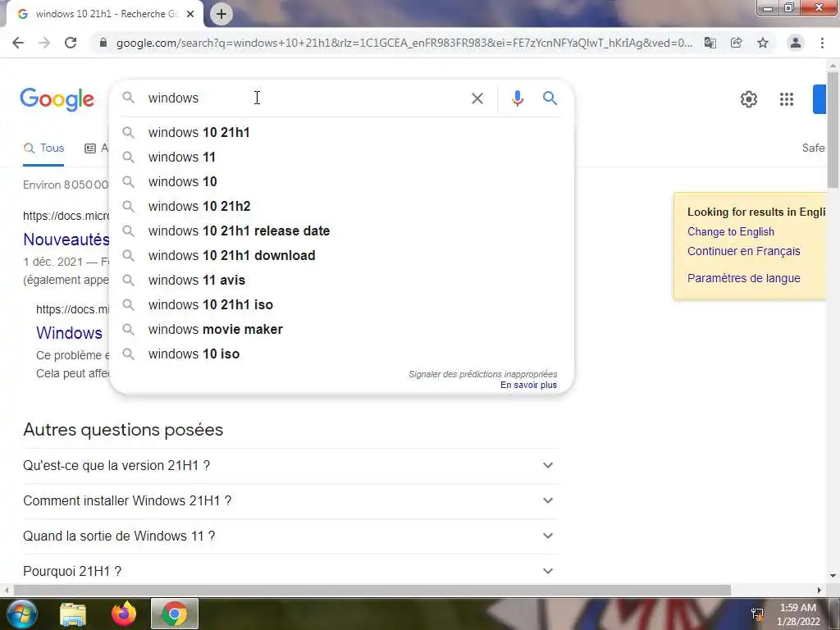The image size is (840, 630).
Task: Close the 'windows 10 21h1' browser tab
Action: pos(190,14)
